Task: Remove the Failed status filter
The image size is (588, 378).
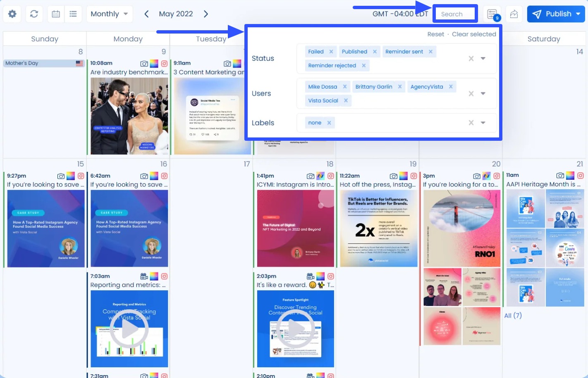Action: 331,51
